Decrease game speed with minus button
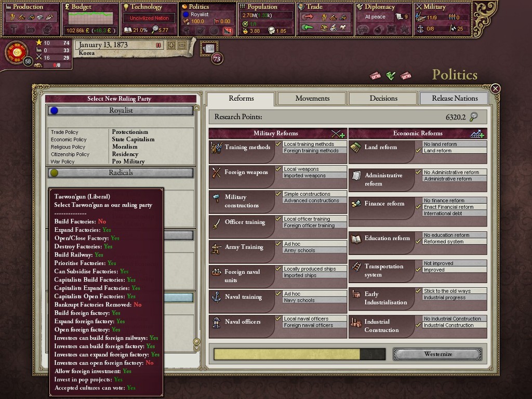 [182, 45]
